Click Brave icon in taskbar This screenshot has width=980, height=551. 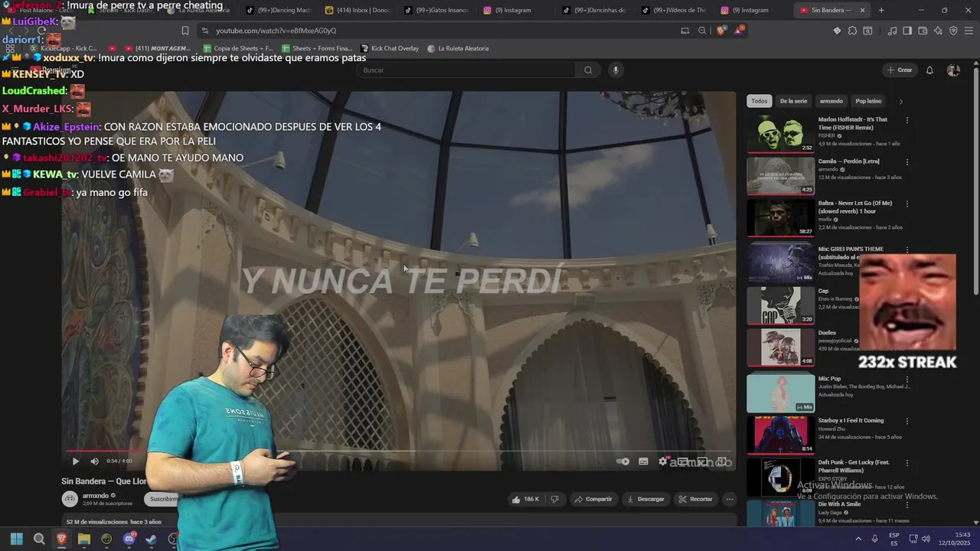coord(61,539)
